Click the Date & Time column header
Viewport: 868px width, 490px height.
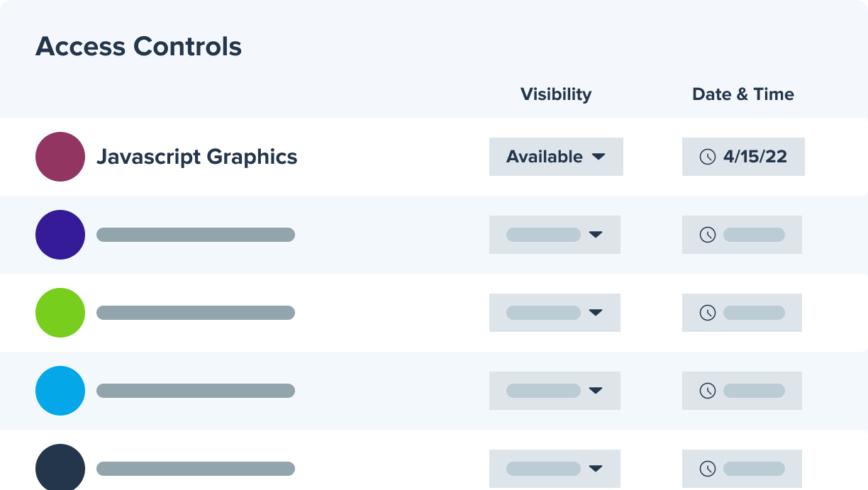[x=743, y=94]
